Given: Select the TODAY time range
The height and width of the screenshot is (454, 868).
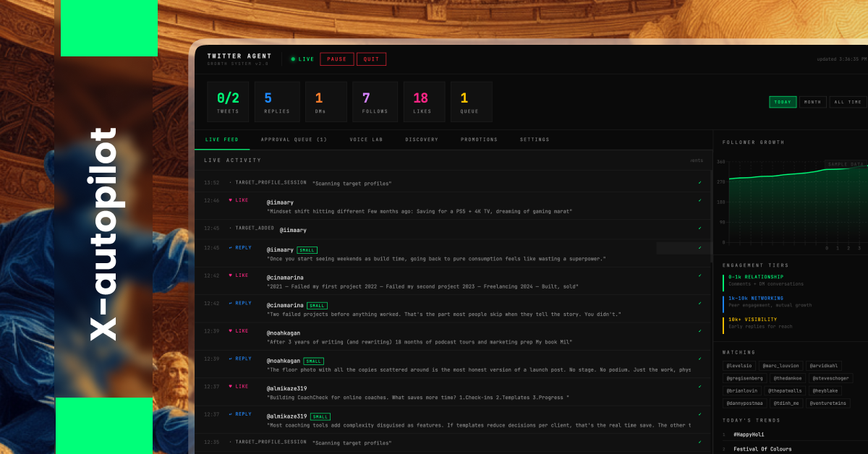Looking at the screenshot, I should point(783,102).
